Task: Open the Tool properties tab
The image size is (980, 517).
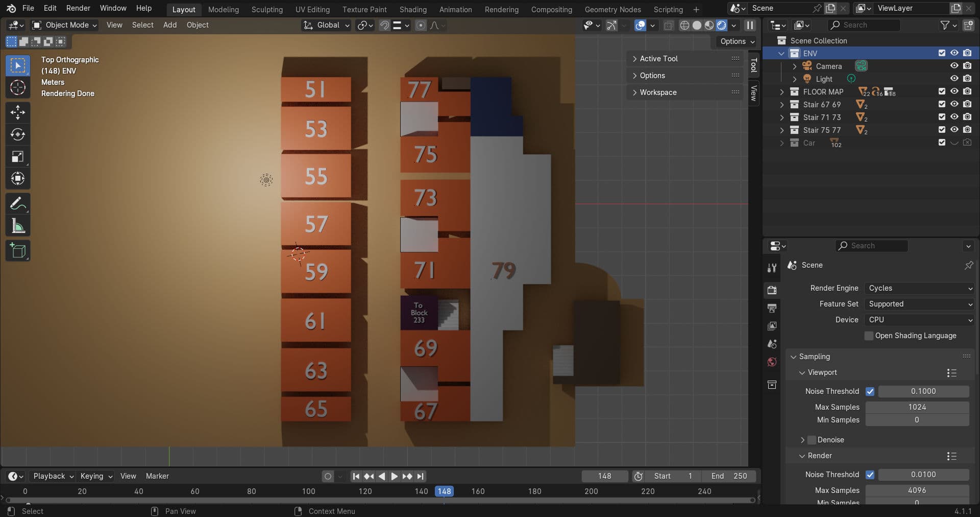Action: 772,267
